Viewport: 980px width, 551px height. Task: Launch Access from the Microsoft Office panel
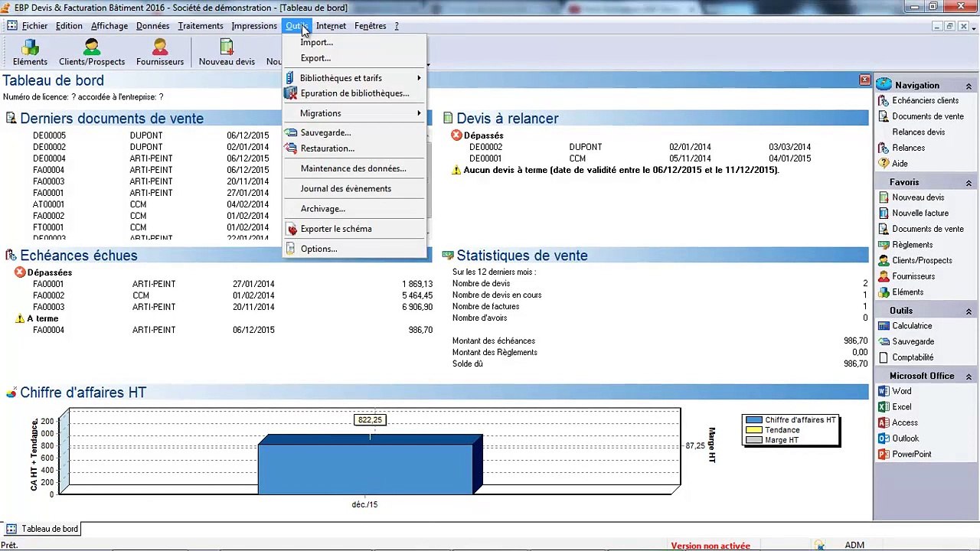coord(897,422)
